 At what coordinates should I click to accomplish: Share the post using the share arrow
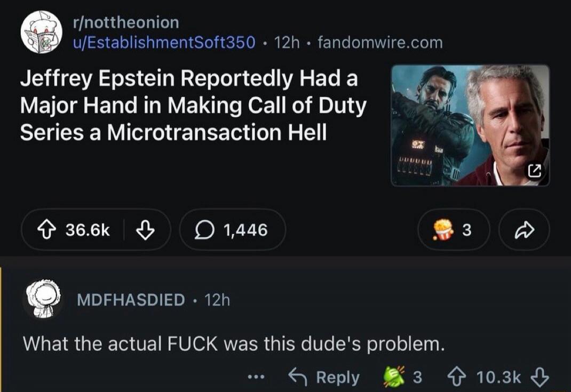click(524, 230)
